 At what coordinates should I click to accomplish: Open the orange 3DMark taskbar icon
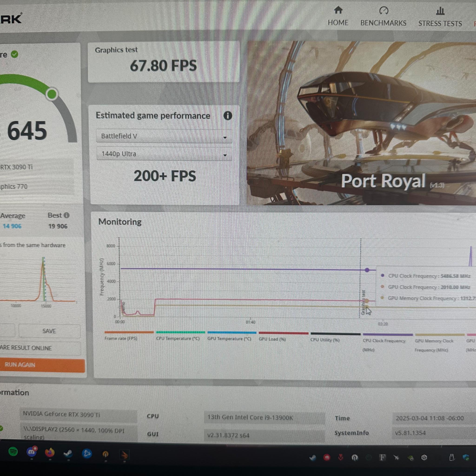(124, 455)
